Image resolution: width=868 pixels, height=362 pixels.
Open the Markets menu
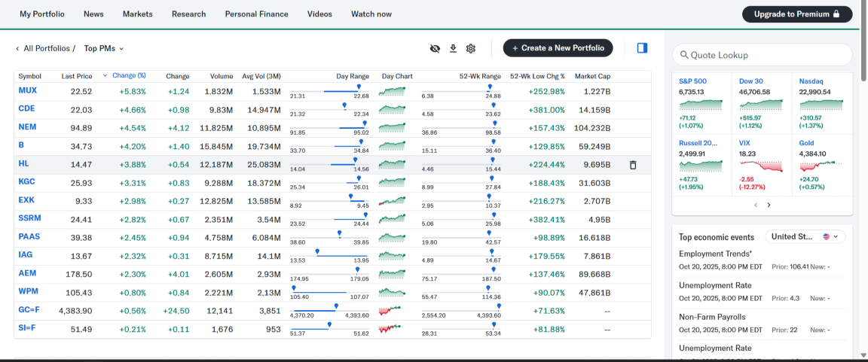tap(137, 14)
